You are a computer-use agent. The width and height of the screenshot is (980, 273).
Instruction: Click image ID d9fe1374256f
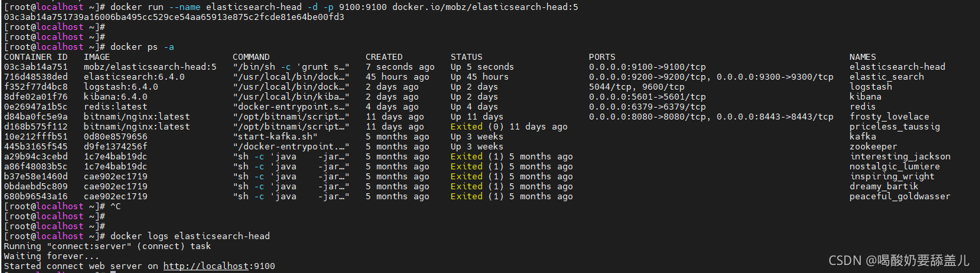[116, 147]
